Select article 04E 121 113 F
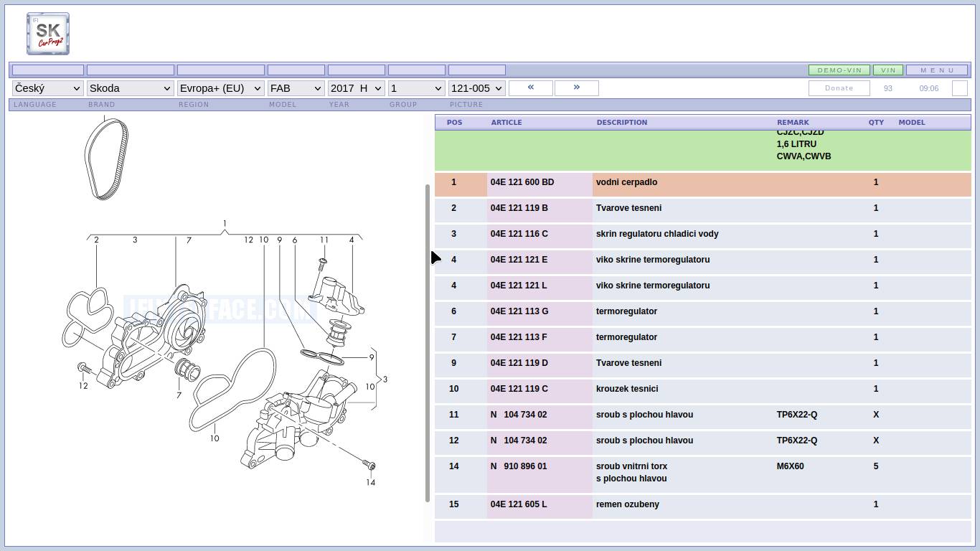980x551 pixels. coord(519,337)
